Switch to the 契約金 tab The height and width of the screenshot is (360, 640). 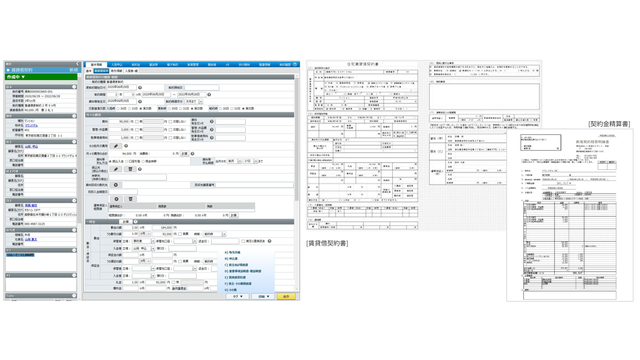point(136,64)
